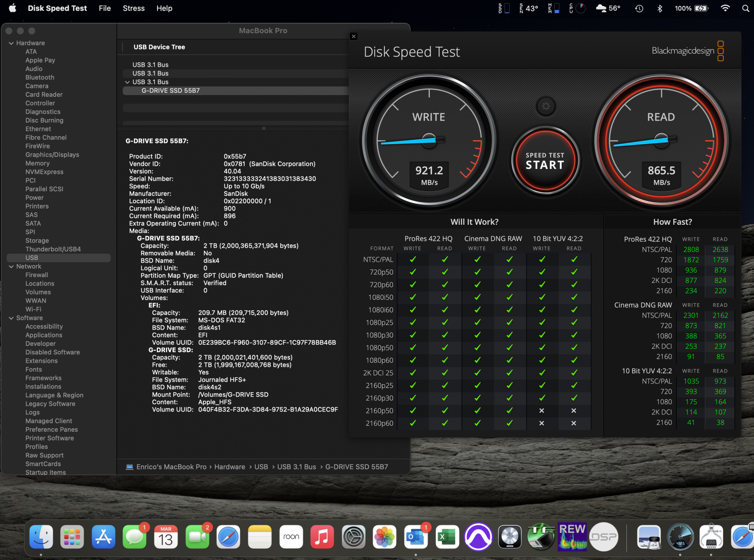The image size is (754, 560).
Task: Click the Wi-Fi status icon
Action: [725, 8]
